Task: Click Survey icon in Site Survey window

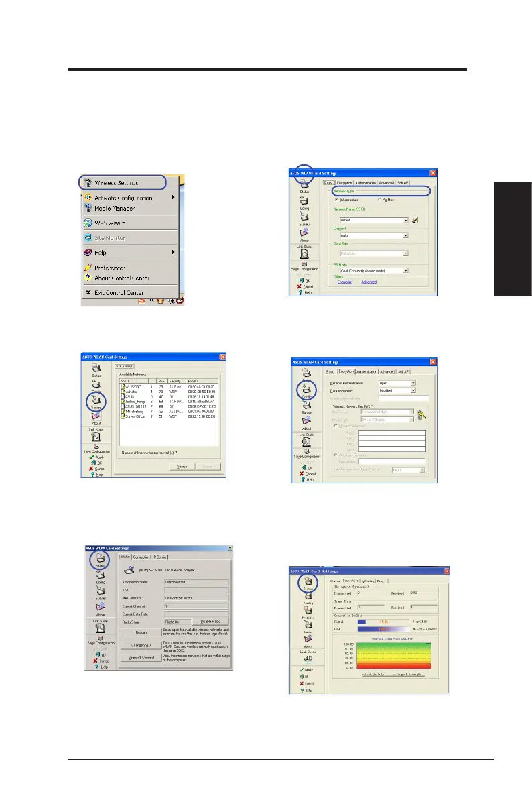Action: 96,401
